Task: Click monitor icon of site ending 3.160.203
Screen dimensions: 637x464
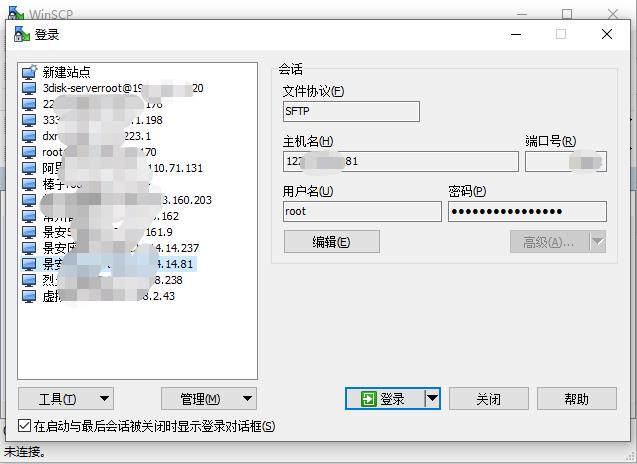Action: [29, 200]
